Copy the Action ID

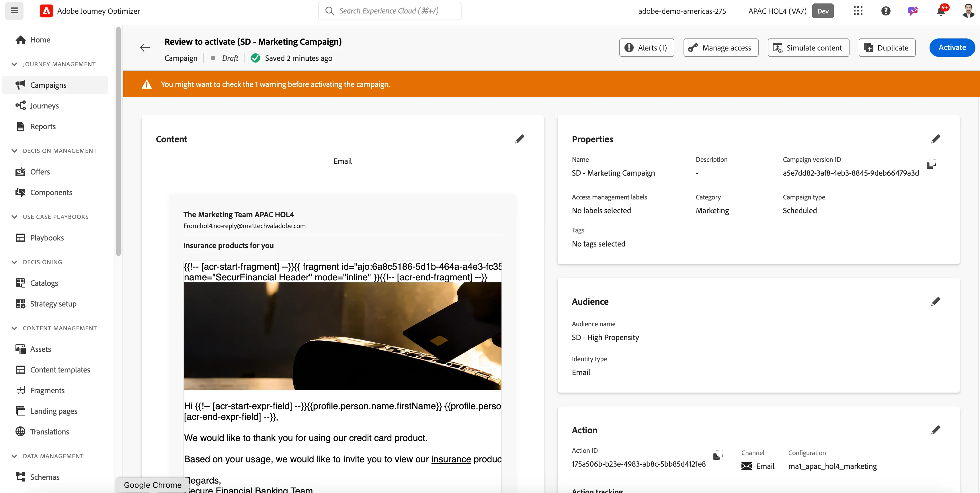click(718, 455)
